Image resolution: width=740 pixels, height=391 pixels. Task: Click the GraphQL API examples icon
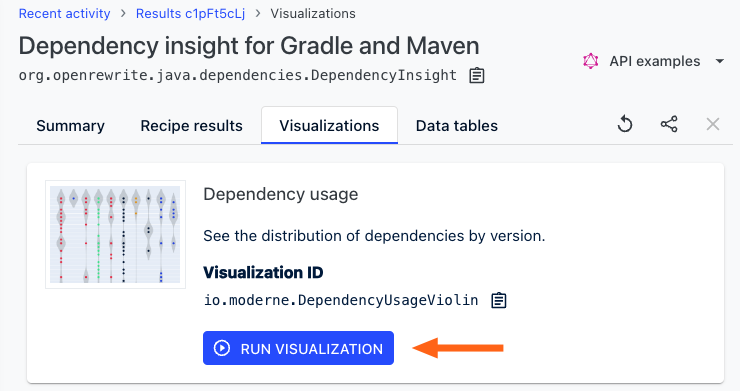coord(590,61)
